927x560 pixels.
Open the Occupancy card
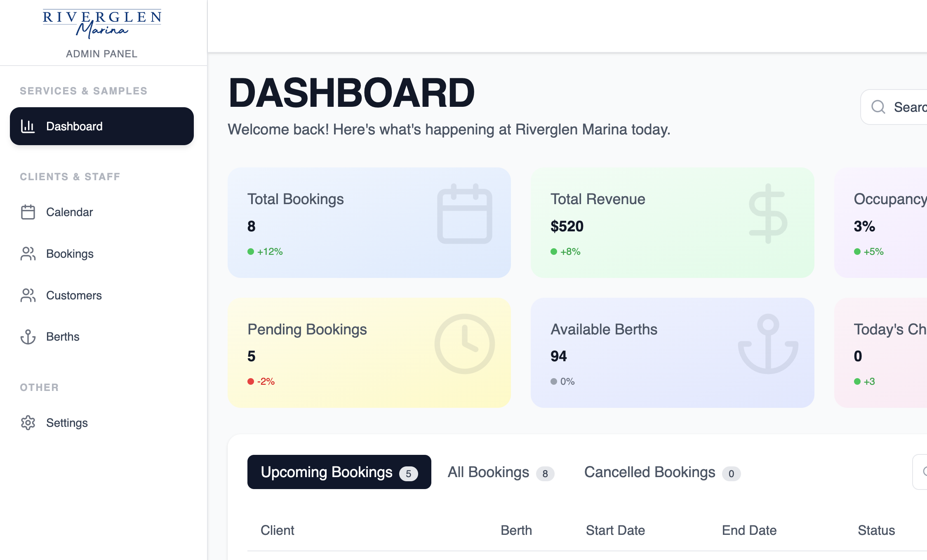tap(881, 223)
